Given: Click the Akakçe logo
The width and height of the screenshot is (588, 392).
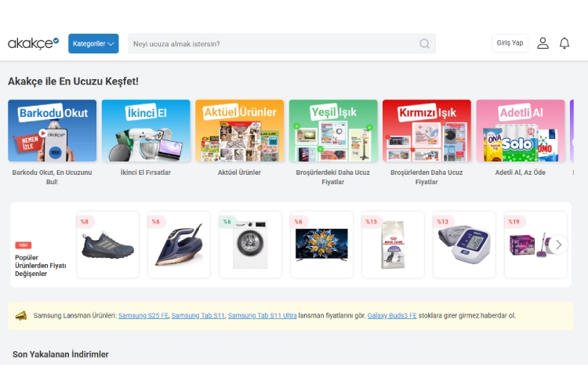Looking at the screenshot, I should pos(33,43).
